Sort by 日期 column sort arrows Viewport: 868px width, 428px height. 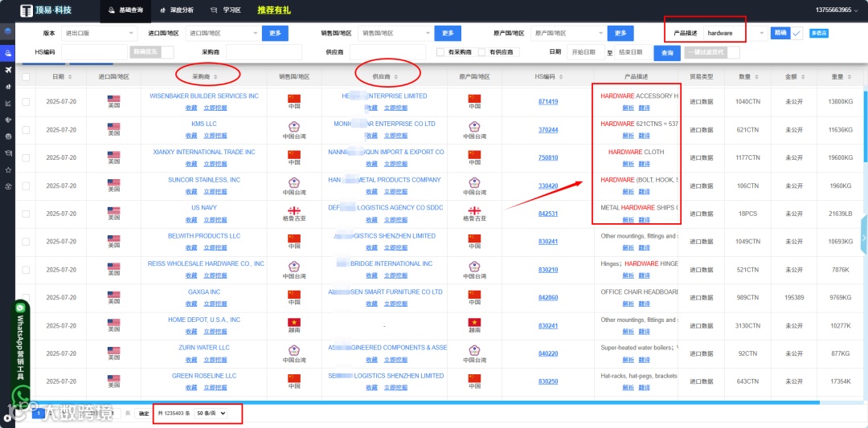70,77
